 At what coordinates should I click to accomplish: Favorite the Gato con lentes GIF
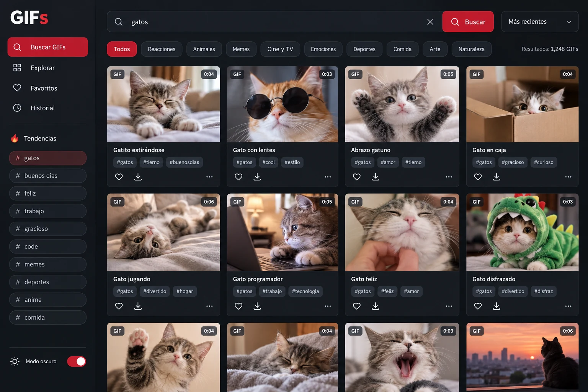(238, 177)
